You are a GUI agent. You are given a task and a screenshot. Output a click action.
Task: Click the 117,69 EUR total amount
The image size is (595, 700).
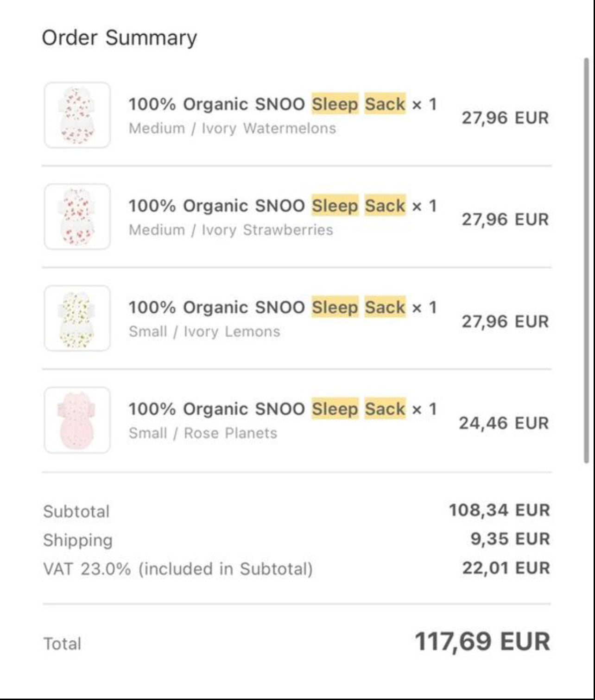click(482, 642)
